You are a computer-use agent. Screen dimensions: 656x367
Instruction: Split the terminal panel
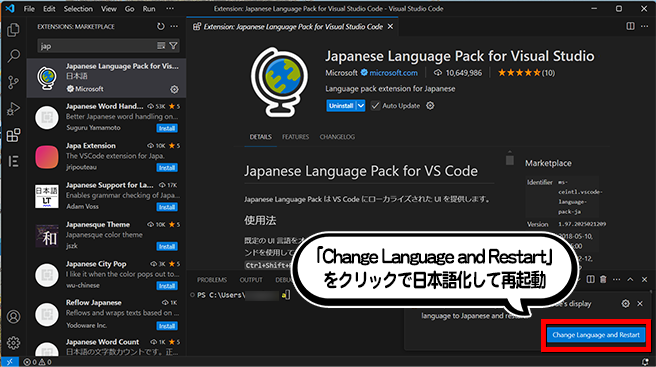click(x=590, y=279)
